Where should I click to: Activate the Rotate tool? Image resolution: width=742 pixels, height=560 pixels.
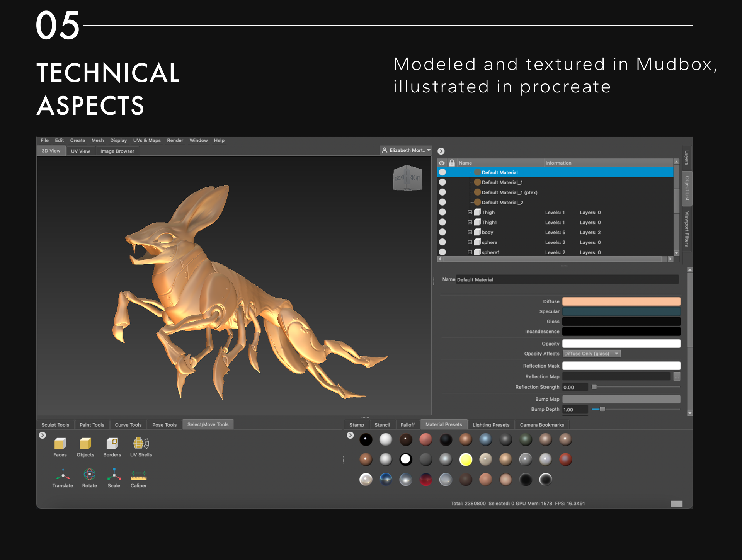point(89,475)
